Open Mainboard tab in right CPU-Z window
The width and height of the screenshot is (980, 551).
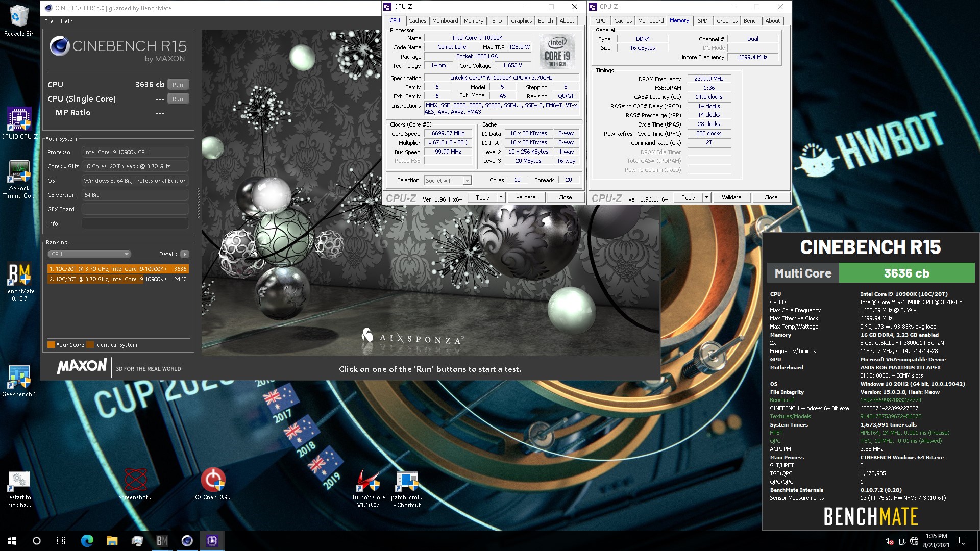[x=651, y=21]
